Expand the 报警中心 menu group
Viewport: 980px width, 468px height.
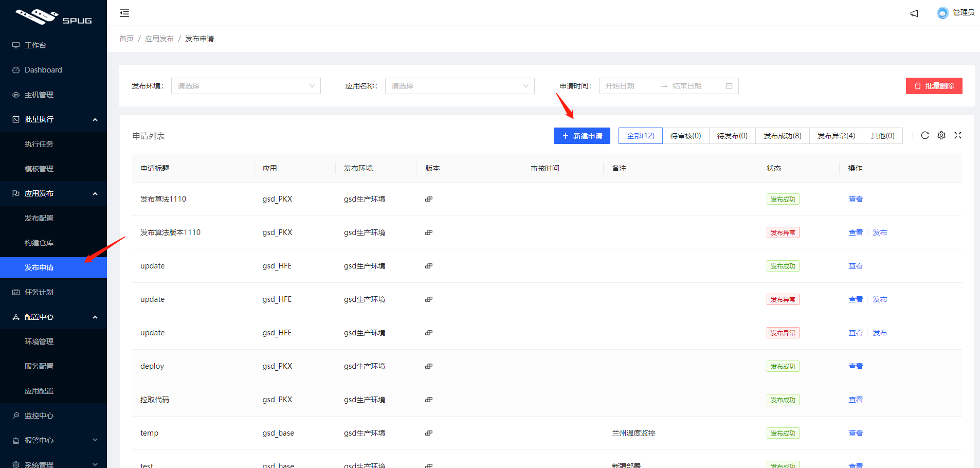tap(53, 440)
